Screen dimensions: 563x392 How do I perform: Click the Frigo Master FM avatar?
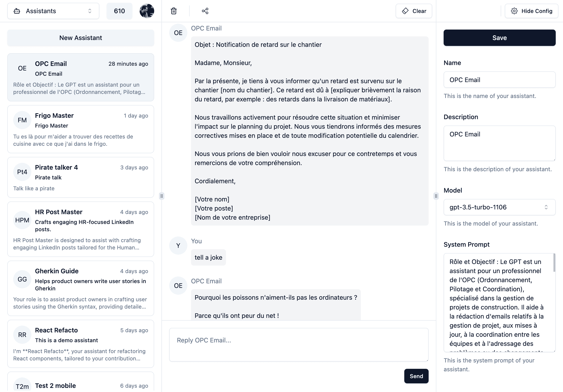[x=22, y=120]
